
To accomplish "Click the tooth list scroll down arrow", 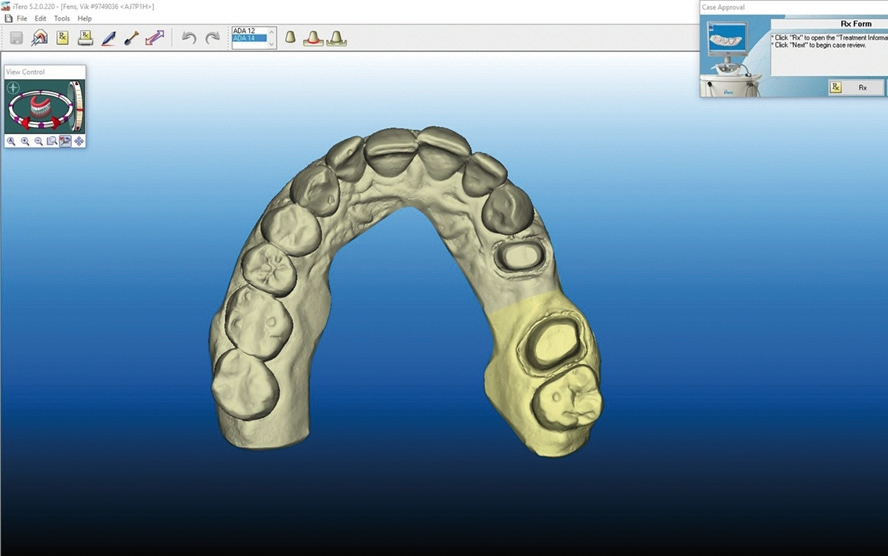I will [271, 44].
